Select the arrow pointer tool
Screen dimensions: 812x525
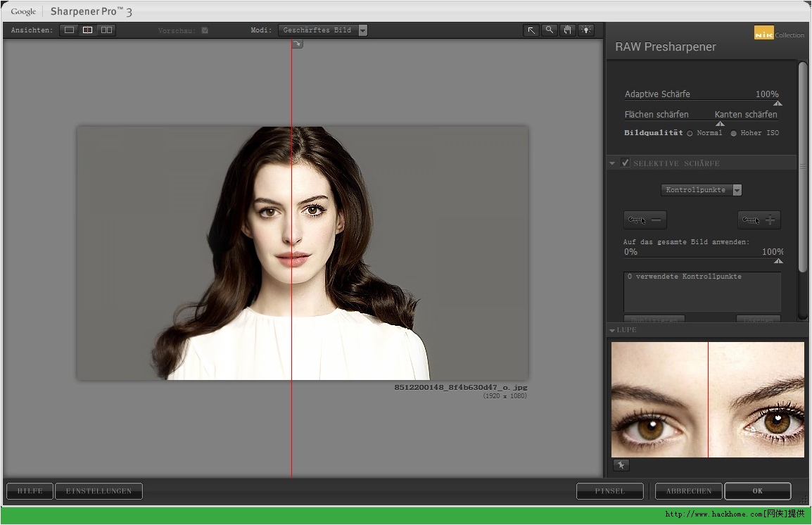[x=531, y=30]
